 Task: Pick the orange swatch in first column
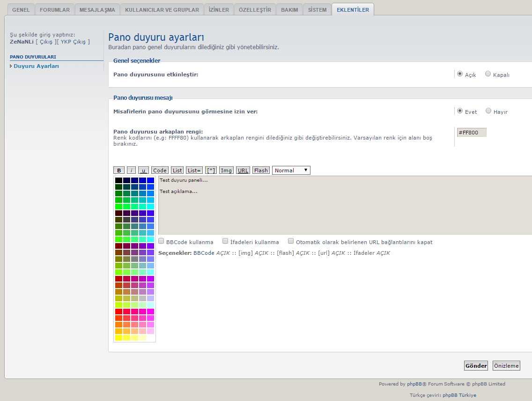click(x=119, y=325)
